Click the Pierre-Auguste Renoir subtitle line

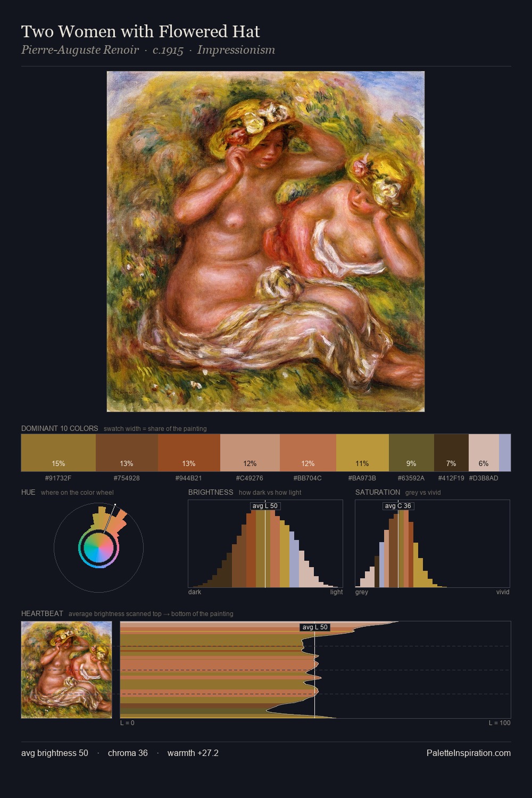tap(148, 50)
